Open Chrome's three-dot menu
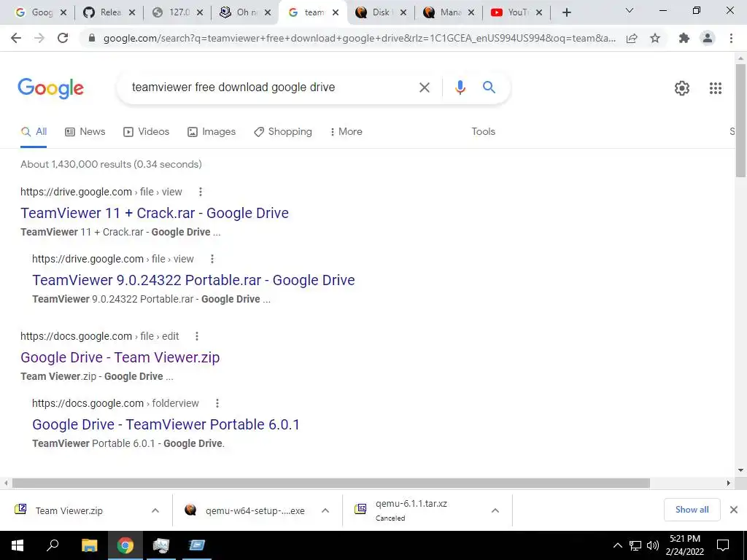The width and height of the screenshot is (747, 560). pyautogui.click(x=731, y=38)
